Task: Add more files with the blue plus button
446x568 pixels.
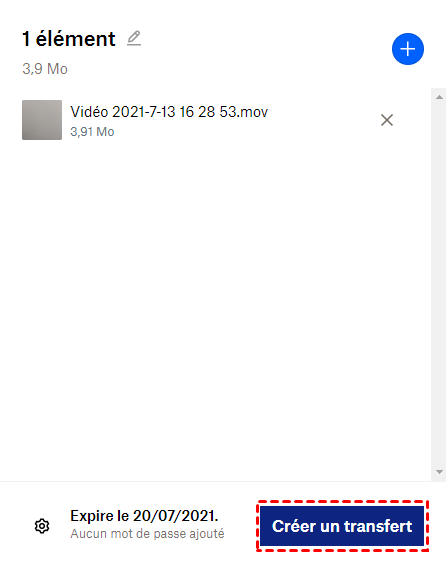Action: tap(408, 49)
